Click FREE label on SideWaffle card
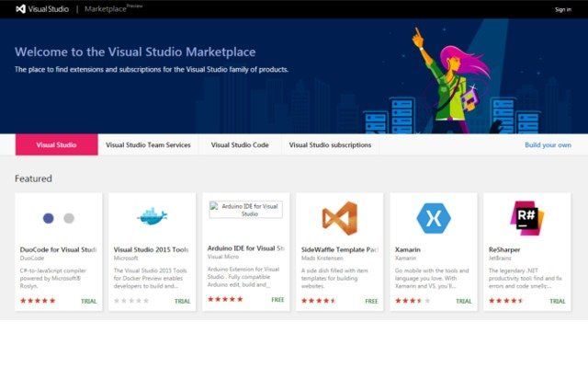This screenshot has width=588, height=368. [x=371, y=301]
